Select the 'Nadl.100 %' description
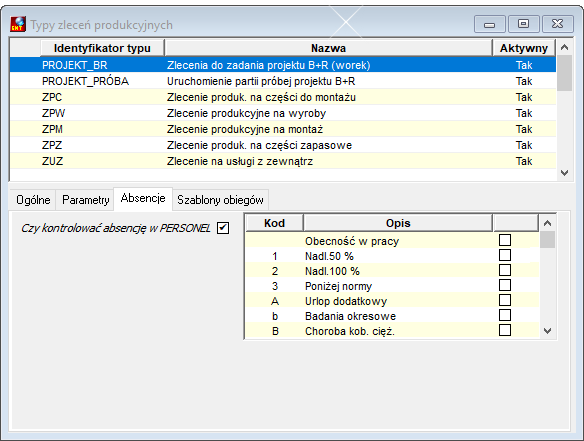 click(332, 271)
